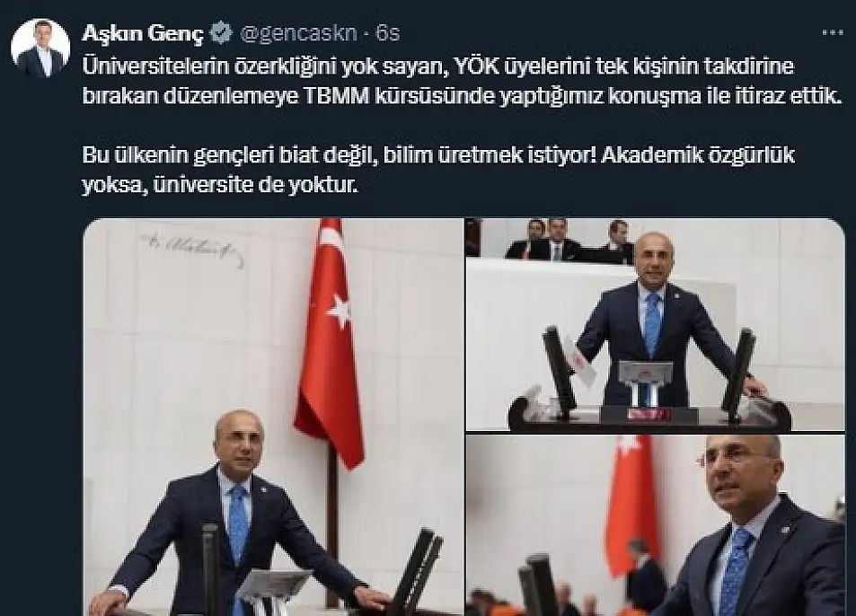This screenshot has width=856, height=616.
Task: Click the Turkish flag in left photo
Action: pos(331,344)
